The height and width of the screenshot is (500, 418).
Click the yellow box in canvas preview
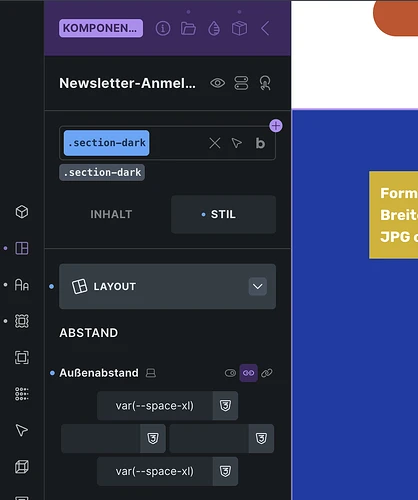[393, 215]
